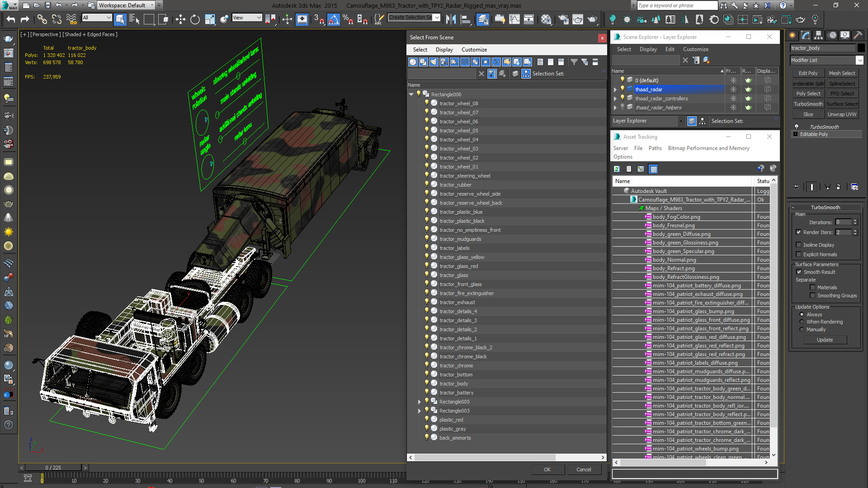Click Cancel in Select From Scene

pyautogui.click(x=584, y=469)
